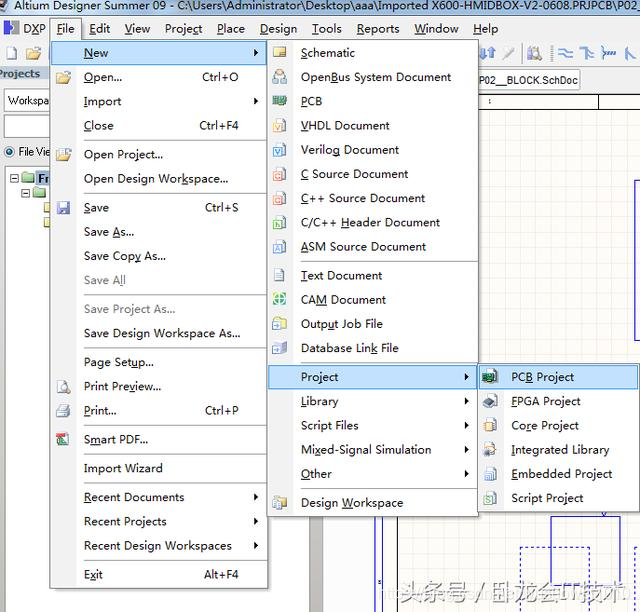Switch to the P02__BLOCK.SchDoc tab

[x=529, y=80]
